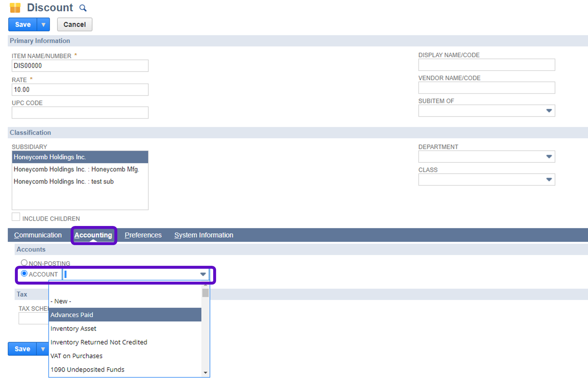Select 1090 Undeposited Funds account option
Viewport: 588px width, 383px height.
click(x=87, y=369)
